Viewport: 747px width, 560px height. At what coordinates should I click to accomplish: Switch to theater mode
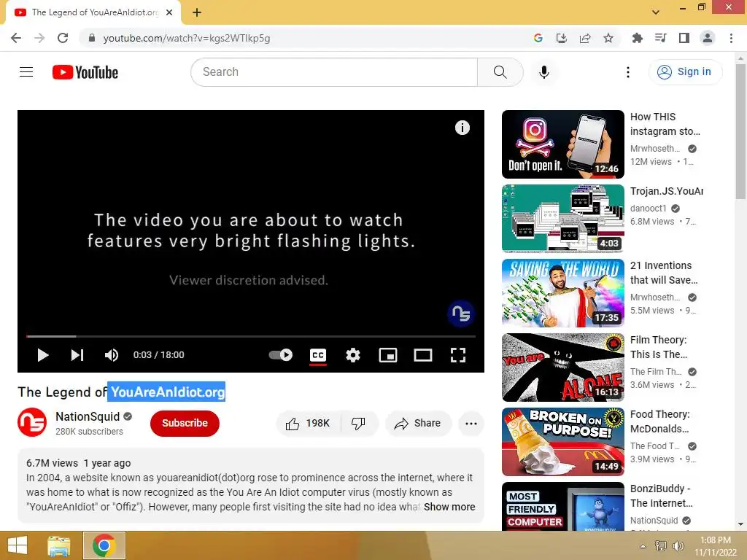coord(423,355)
